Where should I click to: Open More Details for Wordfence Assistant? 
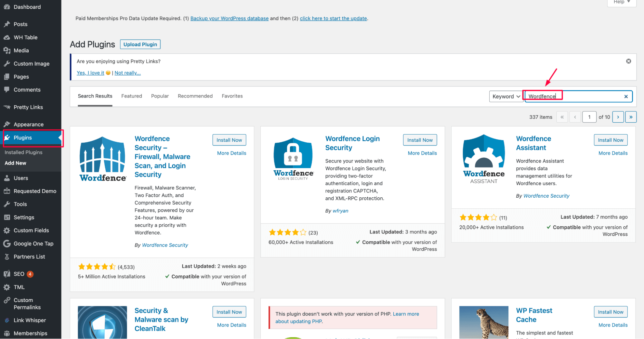613,153
